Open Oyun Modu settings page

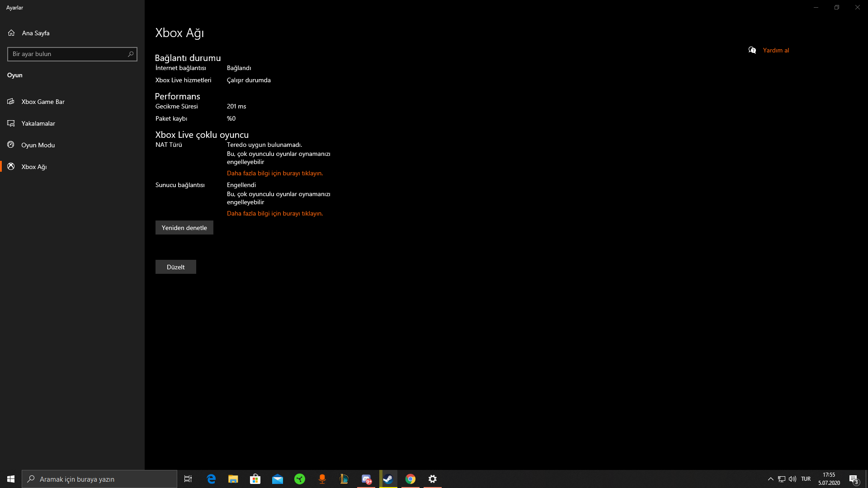pyautogui.click(x=38, y=145)
